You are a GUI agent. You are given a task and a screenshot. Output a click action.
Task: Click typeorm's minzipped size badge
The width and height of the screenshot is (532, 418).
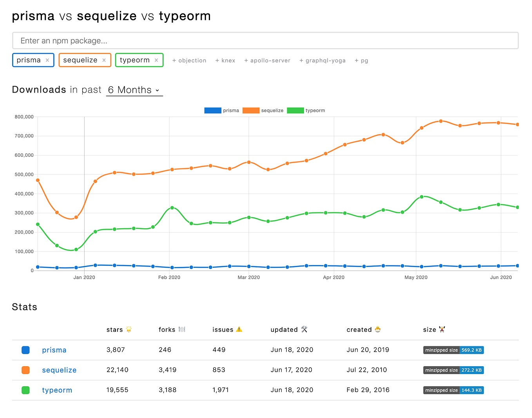pos(453,390)
